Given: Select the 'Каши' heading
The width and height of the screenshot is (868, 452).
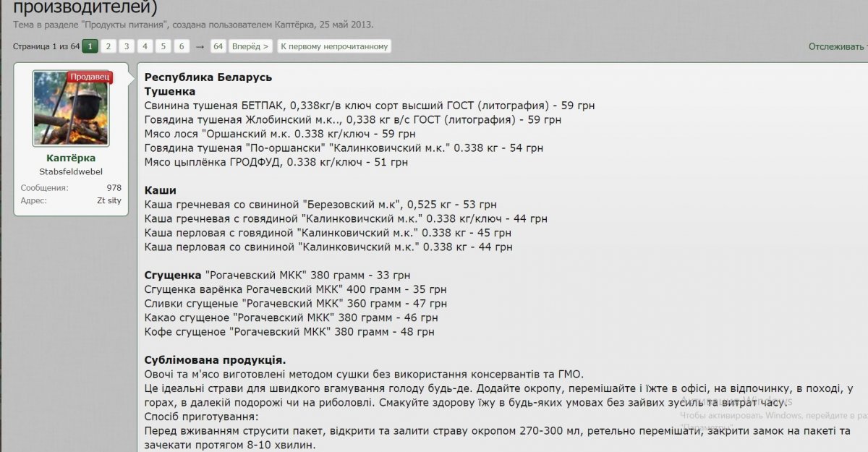Looking at the screenshot, I should pyautogui.click(x=161, y=190).
